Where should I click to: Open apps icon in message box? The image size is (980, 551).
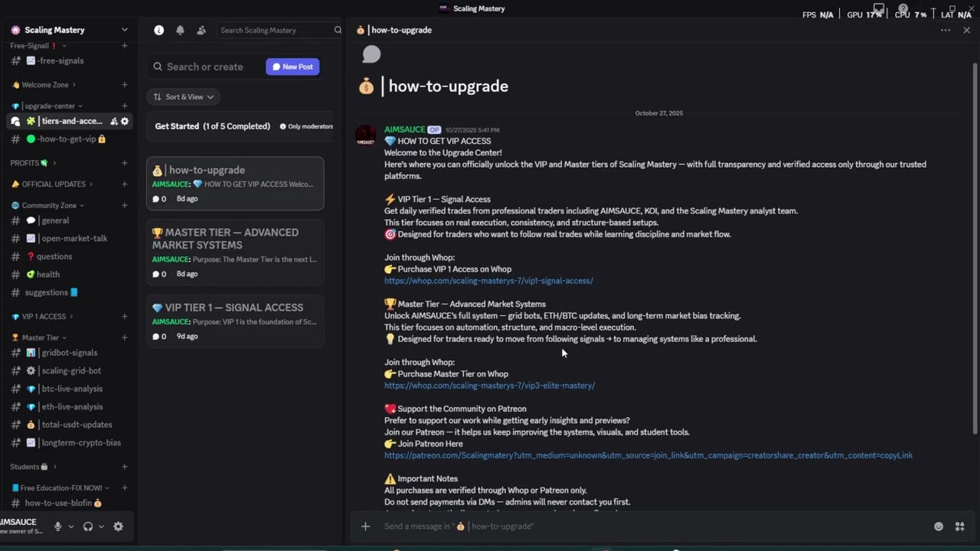click(x=959, y=527)
